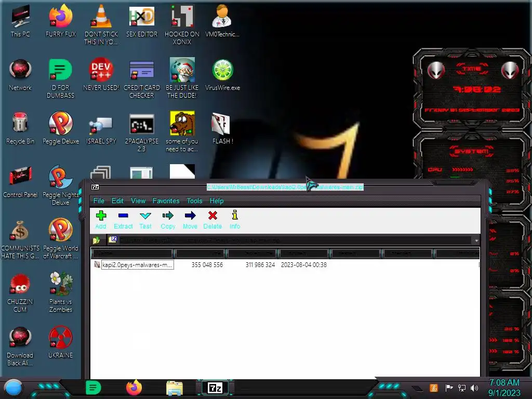Viewport: 532px width, 399px height.
Task: Click the Add button in 7-Zip toolbar
Action: point(101,220)
